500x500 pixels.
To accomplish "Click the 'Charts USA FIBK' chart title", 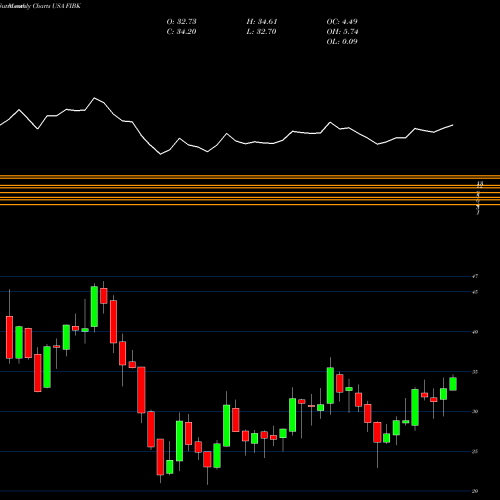I will point(57,6).
